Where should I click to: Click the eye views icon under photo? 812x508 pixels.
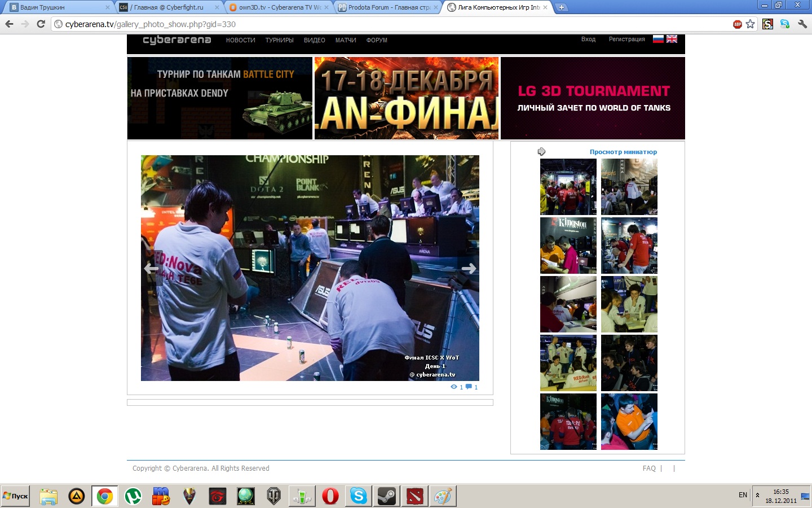(454, 387)
